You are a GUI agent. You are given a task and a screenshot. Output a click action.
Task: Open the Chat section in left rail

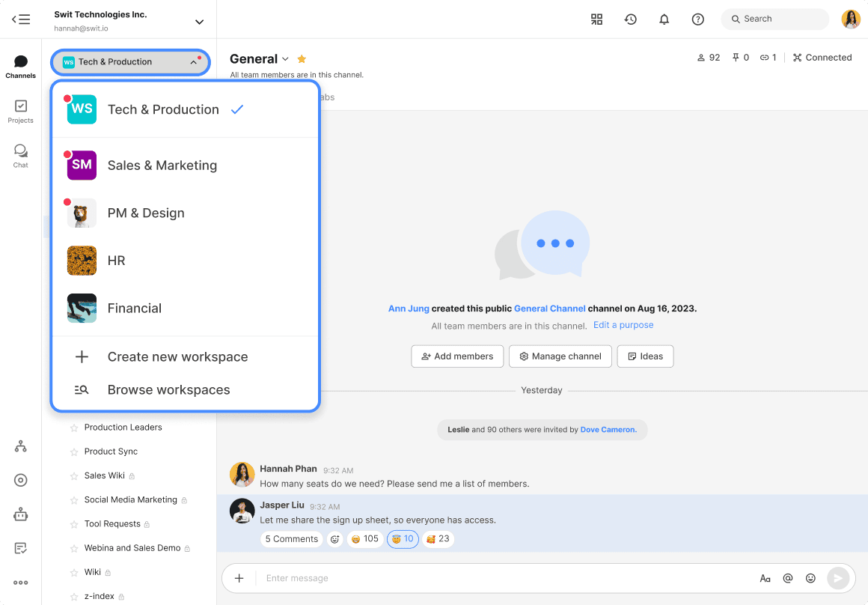[x=20, y=156]
